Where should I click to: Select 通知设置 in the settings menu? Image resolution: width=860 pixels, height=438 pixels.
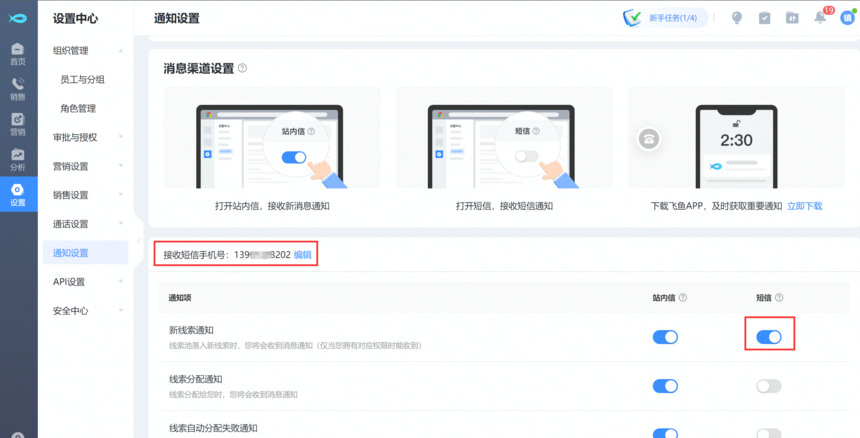tap(85, 253)
